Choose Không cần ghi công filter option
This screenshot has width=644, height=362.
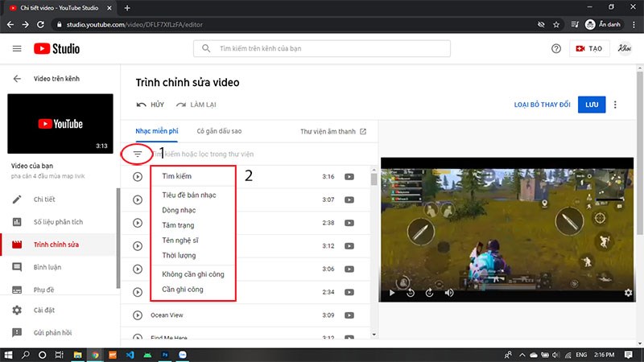click(x=193, y=274)
